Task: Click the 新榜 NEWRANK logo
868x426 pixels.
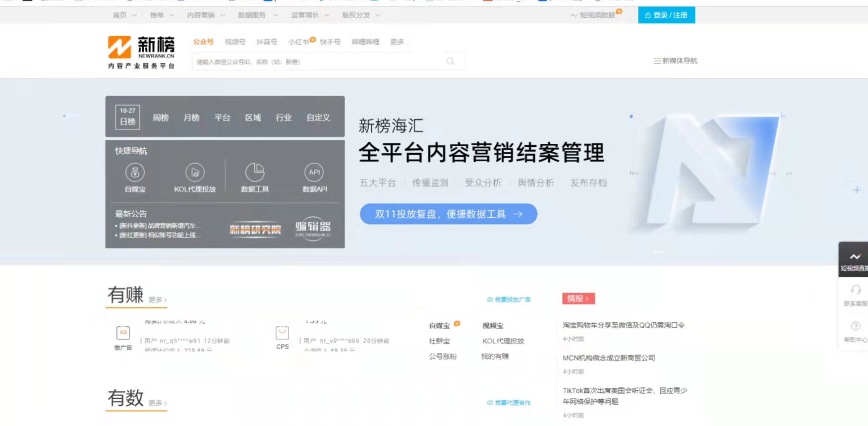Action: [141, 52]
